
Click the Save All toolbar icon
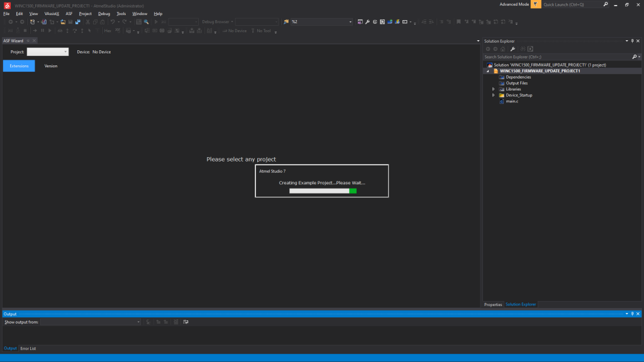(77, 22)
